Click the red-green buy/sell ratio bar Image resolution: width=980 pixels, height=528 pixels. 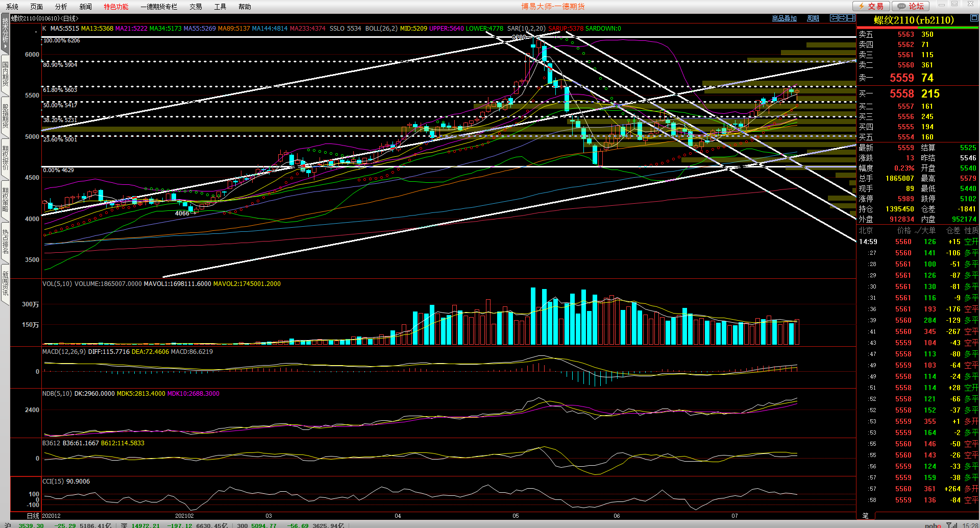click(917, 28)
